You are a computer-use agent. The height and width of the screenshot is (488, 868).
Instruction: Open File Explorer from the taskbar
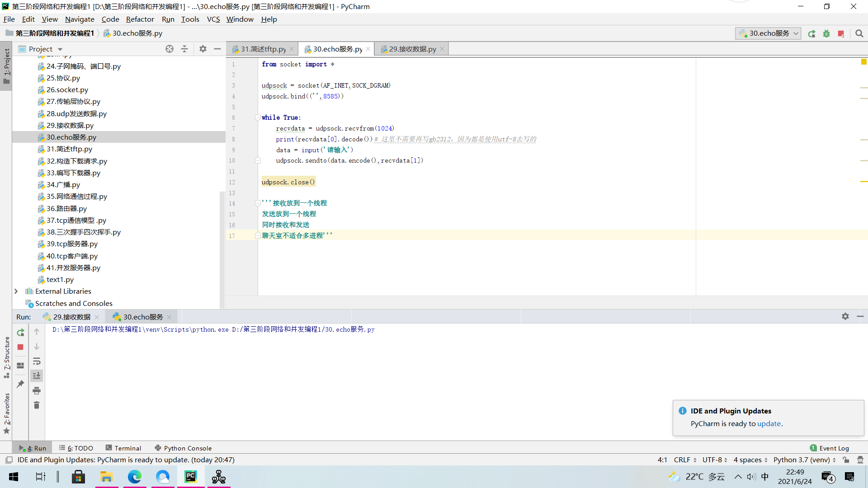tap(106, 477)
